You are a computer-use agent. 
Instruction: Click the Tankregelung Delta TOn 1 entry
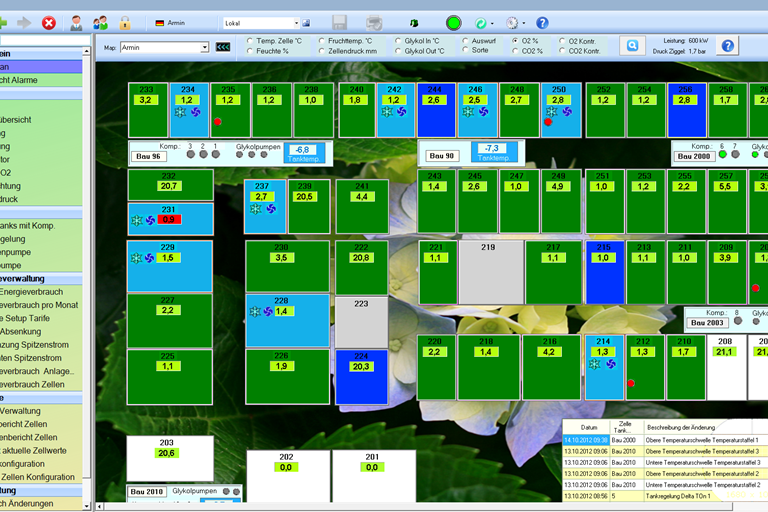click(x=678, y=496)
